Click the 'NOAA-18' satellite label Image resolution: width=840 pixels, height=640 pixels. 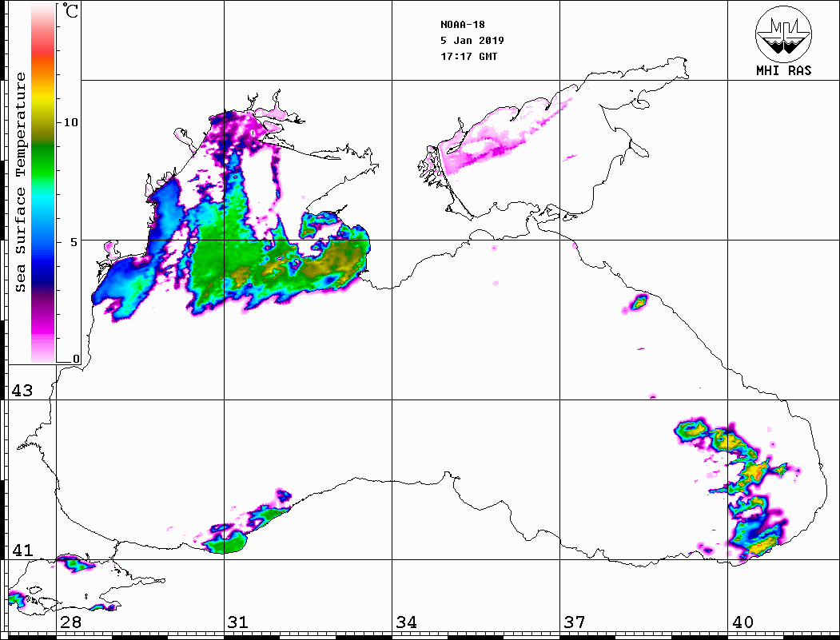coord(462,25)
